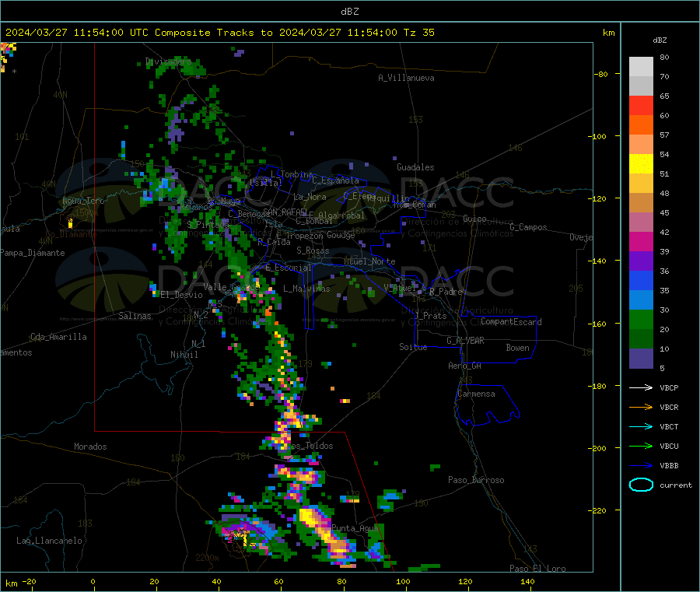The height and width of the screenshot is (592, 700).
Task: Click the blue VBBB arrow legend icon
Action: [641, 466]
